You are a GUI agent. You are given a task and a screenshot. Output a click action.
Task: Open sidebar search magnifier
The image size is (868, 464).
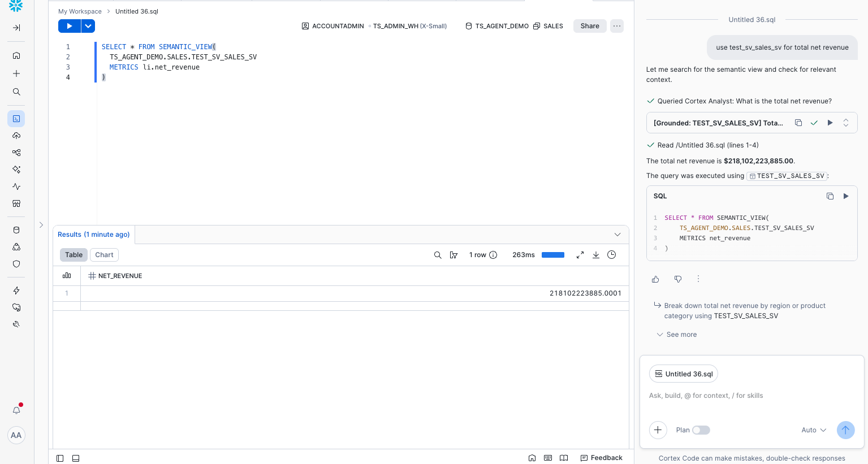pyautogui.click(x=16, y=92)
